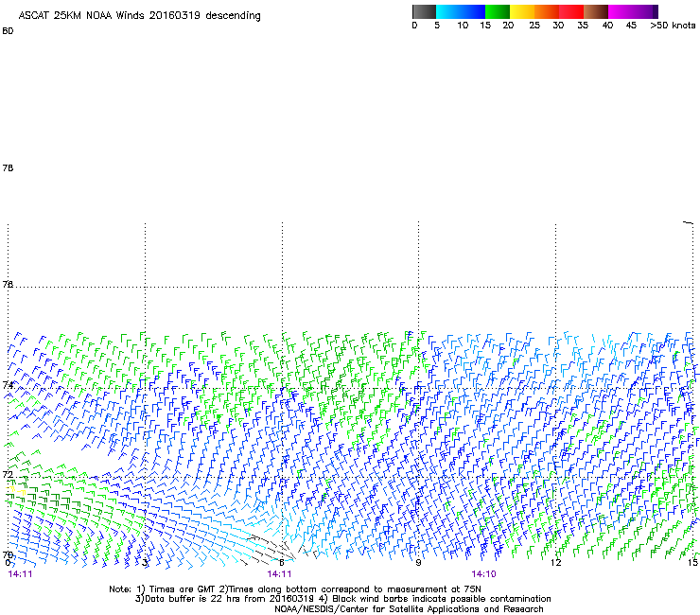Select the brown 35-40 knots color segment
The width and height of the screenshot is (700, 615).
[x=596, y=11]
